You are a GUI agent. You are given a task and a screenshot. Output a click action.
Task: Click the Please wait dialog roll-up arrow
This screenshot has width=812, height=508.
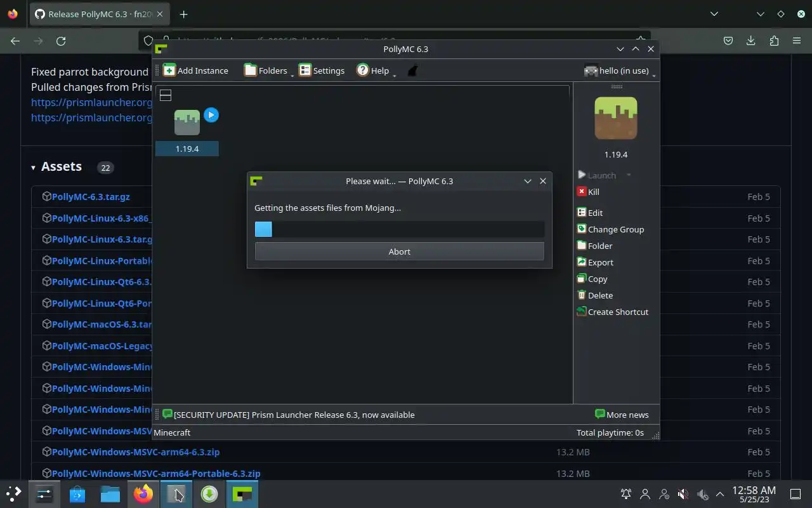pyautogui.click(x=527, y=181)
